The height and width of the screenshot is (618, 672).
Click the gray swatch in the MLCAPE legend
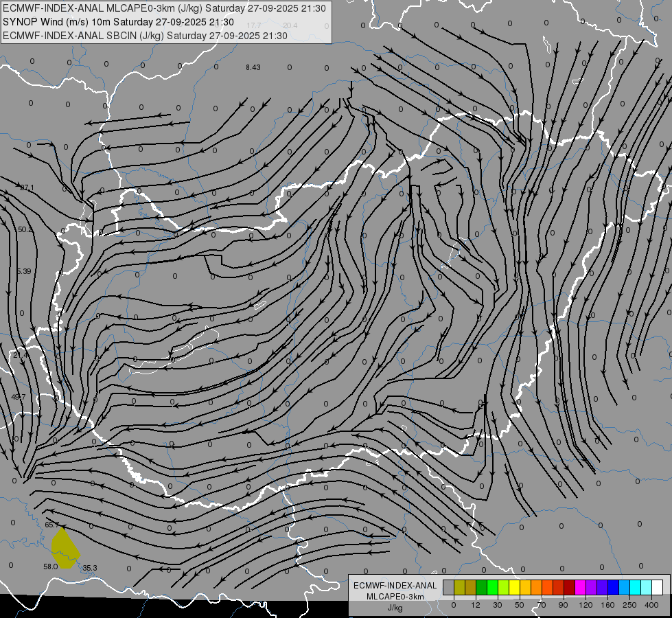pos(449,587)
